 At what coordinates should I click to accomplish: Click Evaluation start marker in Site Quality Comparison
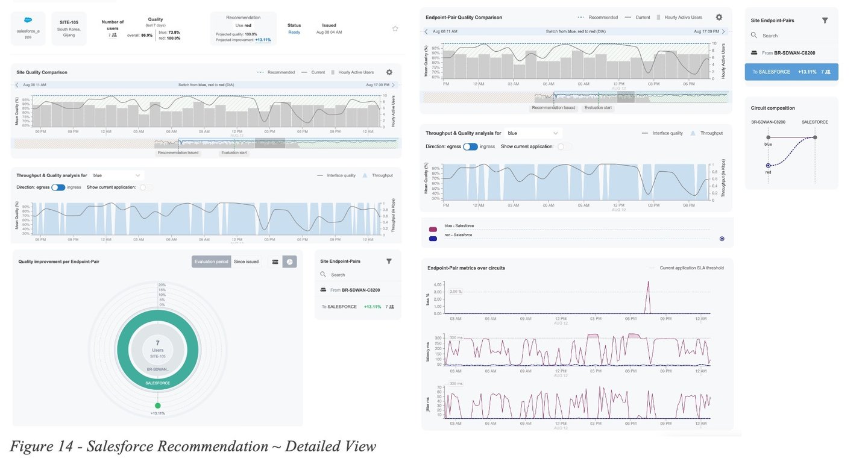point(233,152)
